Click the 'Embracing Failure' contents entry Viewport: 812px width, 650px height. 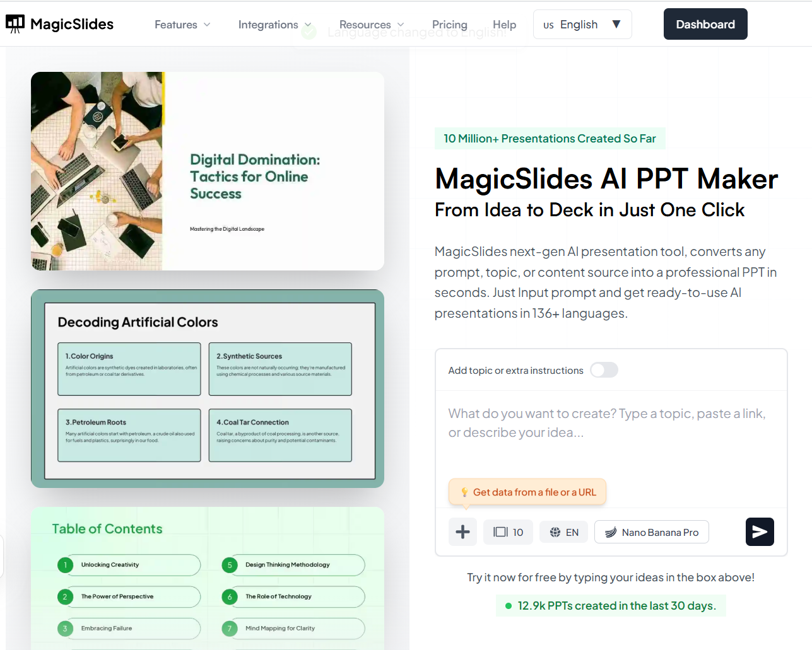click(x=129, y=629)
